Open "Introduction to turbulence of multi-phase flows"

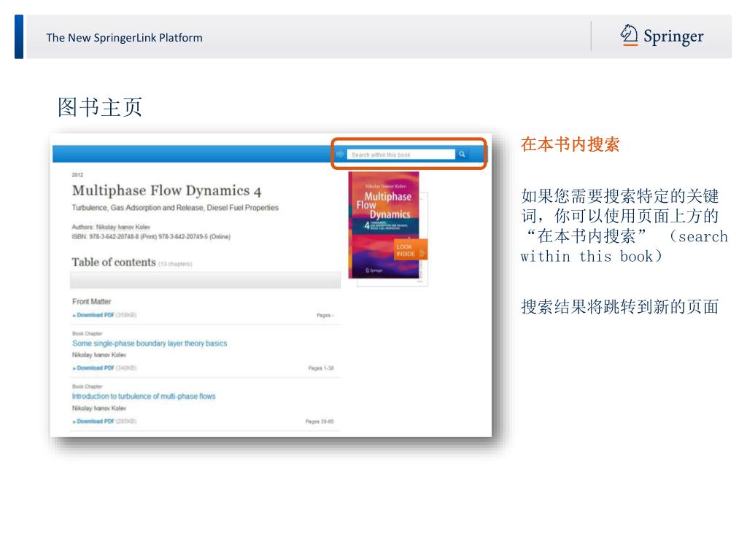pyautogui.click(x=144, y=396)
